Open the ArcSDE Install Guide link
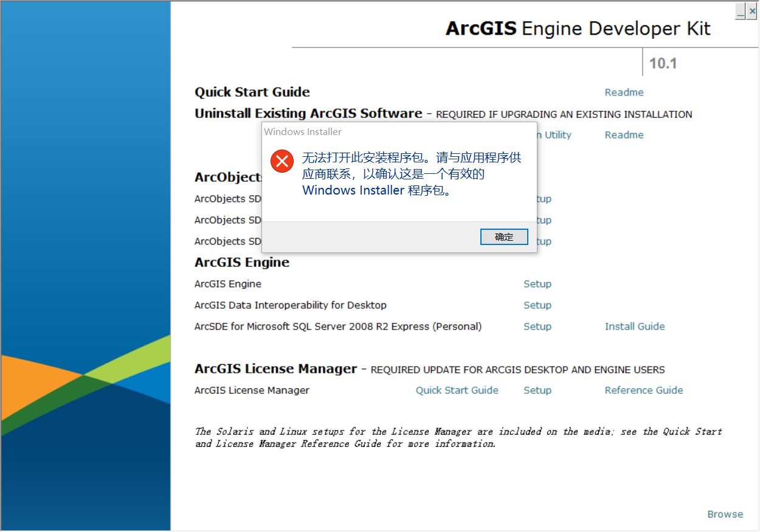Viewport: 760px width, 532px height. click(x=635, y=326)
